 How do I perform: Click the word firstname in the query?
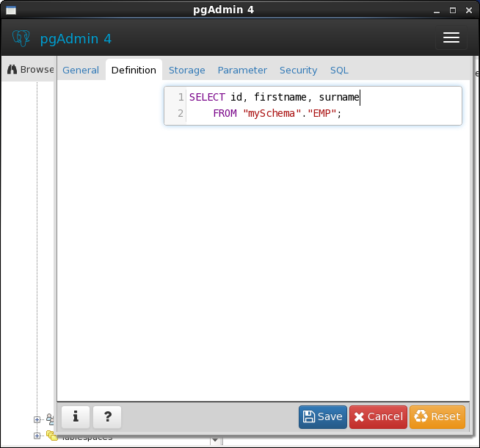coord(280,97)
